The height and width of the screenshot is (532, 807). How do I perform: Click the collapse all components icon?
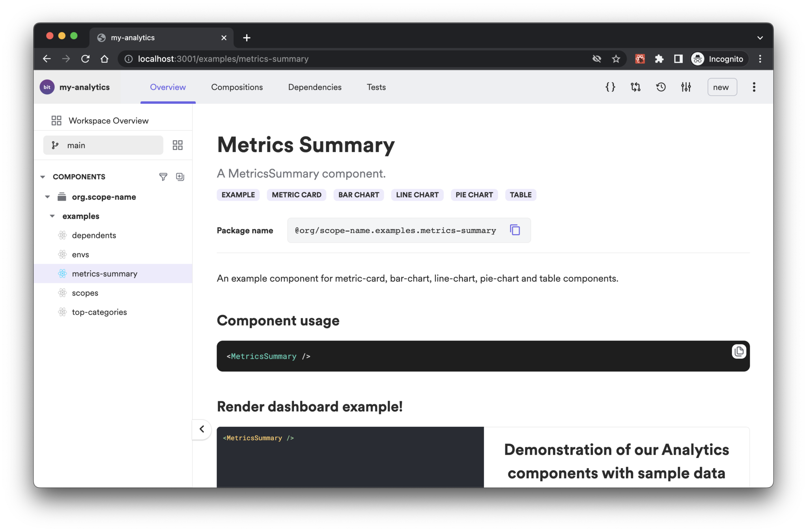[180, 177]
